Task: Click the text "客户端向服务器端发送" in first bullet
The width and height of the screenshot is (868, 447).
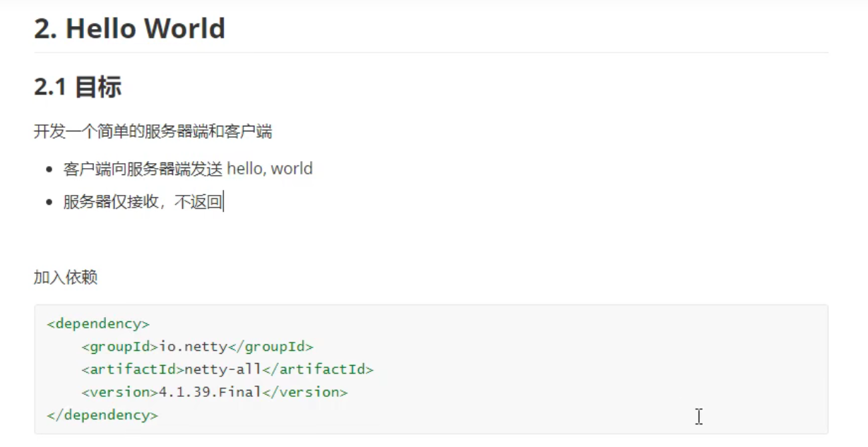Action: (143, 169)
